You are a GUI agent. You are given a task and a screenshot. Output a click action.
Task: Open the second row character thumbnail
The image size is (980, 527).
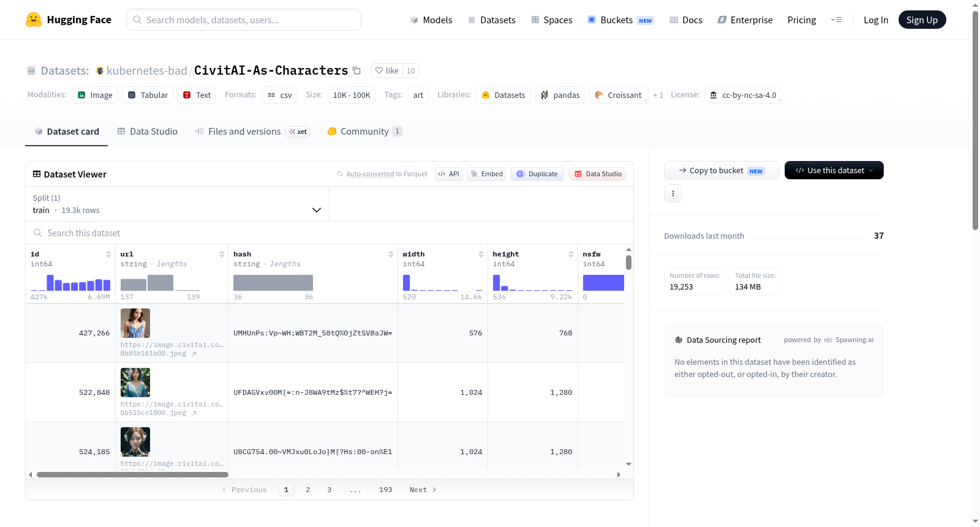point(135,383)
